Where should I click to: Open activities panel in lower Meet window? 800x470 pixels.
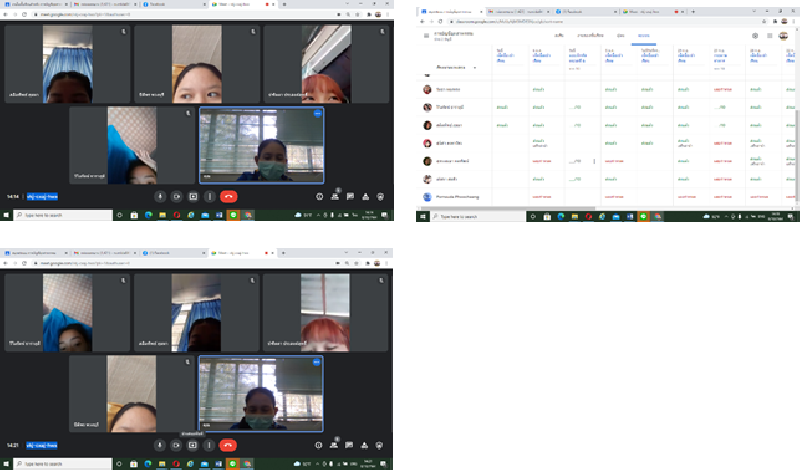pos(365,445)
